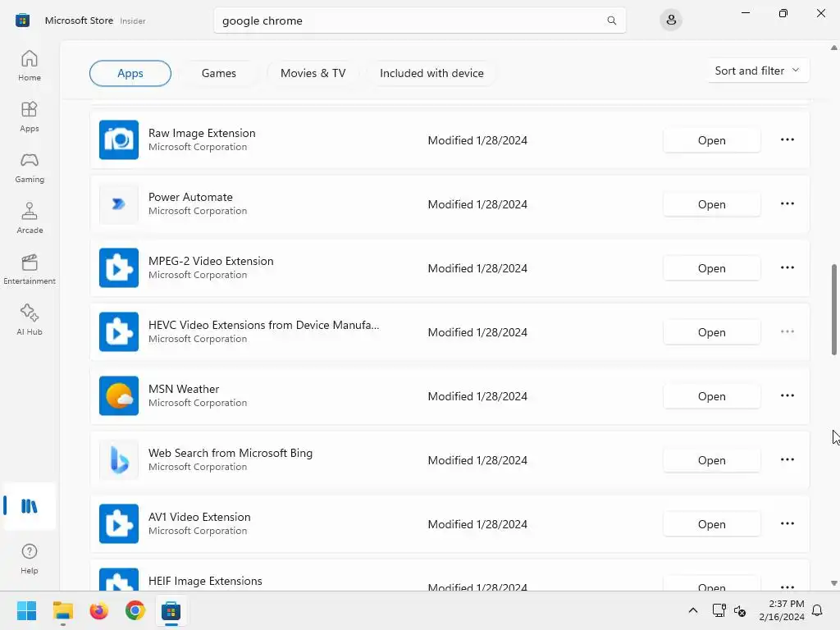Open HEVC Video Extensions via Open button

point(711,333)
